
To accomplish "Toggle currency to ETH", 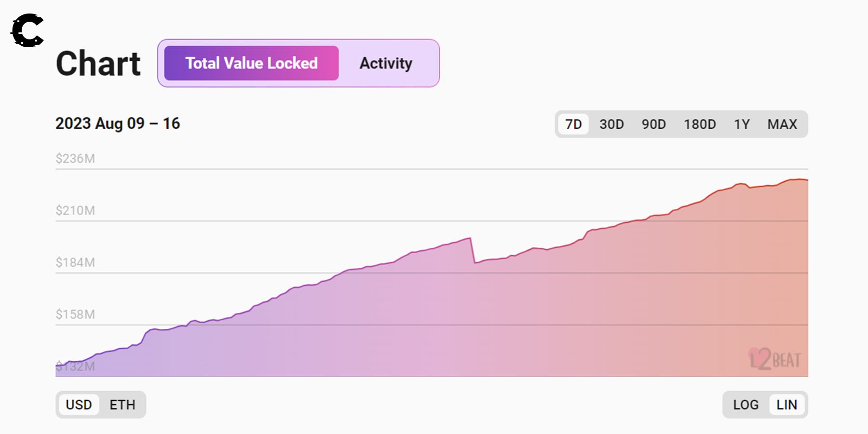I will pyautogui.click(x=122, y=405).
